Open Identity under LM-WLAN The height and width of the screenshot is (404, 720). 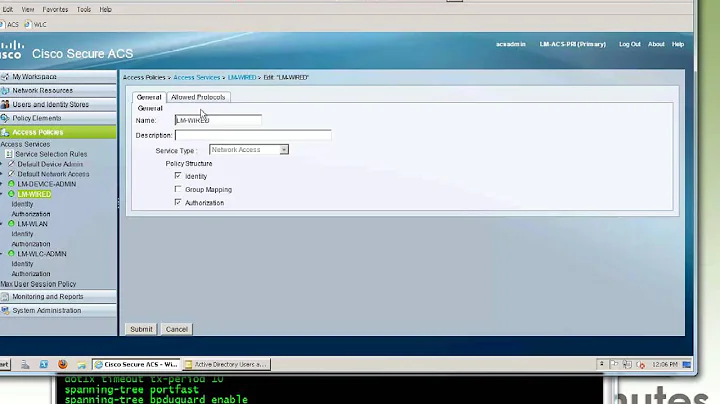pyautogui.click(x=22, y=234)
